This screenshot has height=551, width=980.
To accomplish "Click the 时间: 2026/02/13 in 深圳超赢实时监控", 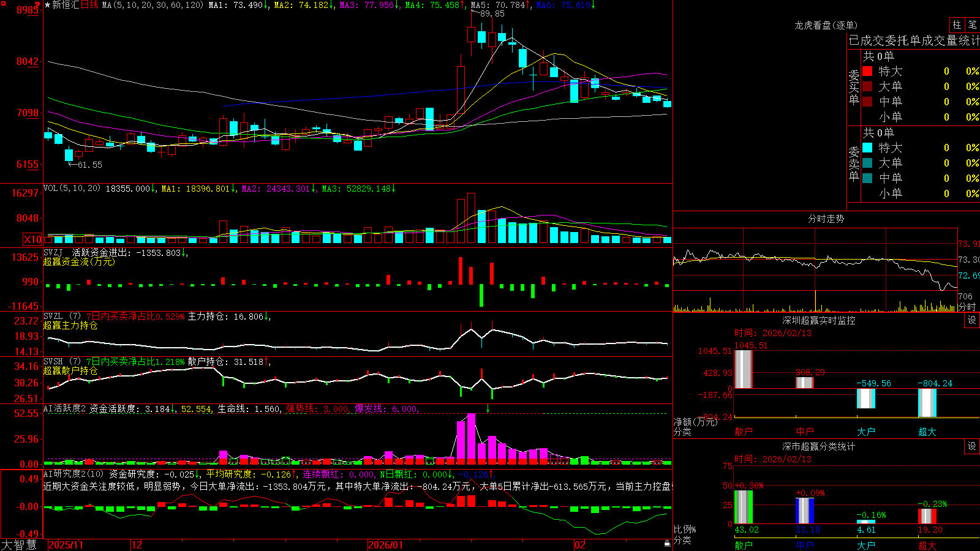I will (772, 333).
